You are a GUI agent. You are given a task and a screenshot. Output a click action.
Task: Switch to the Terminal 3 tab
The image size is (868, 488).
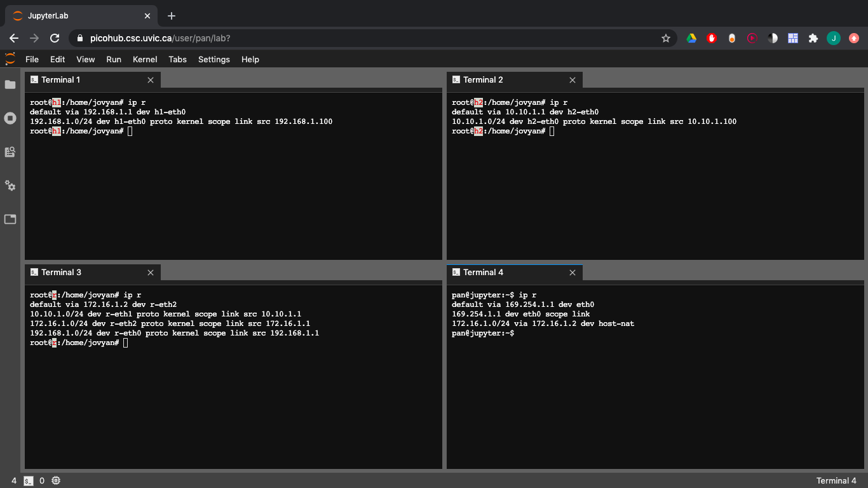(60, 273)
